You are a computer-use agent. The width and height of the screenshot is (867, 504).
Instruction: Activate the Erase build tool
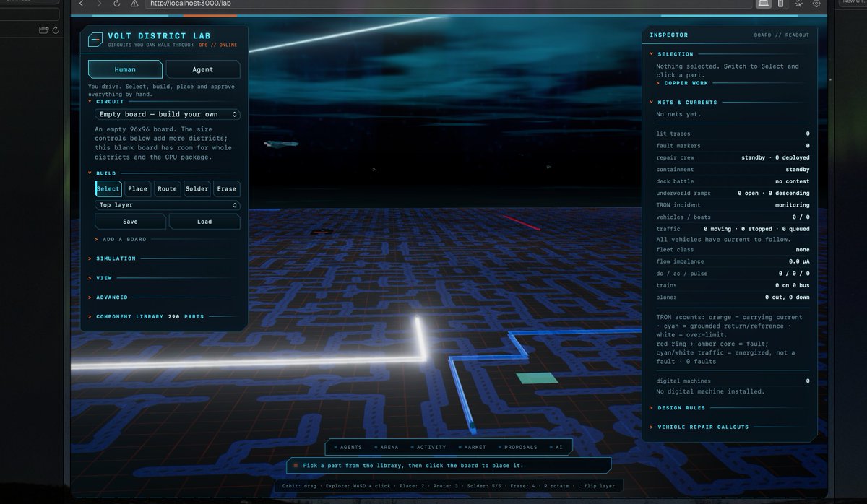(226, 188)
